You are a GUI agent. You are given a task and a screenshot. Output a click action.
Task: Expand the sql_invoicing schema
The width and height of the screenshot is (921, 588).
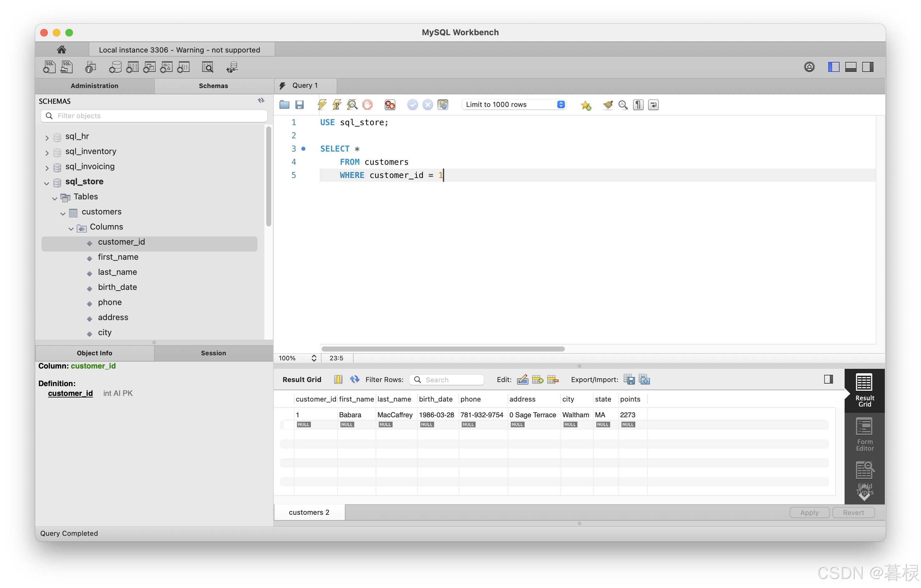47,168
